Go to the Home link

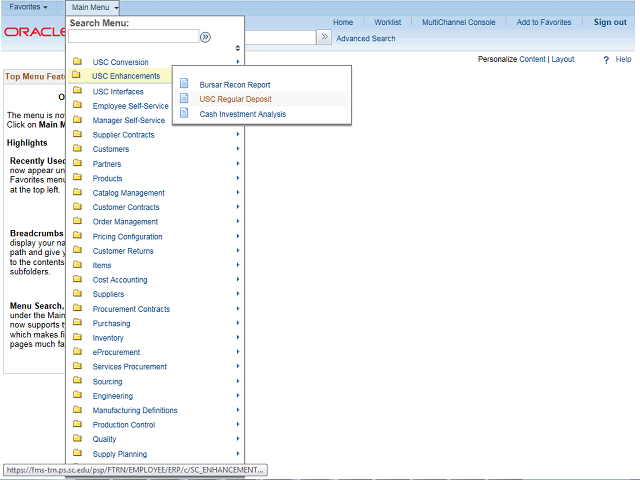pos(343,22)
